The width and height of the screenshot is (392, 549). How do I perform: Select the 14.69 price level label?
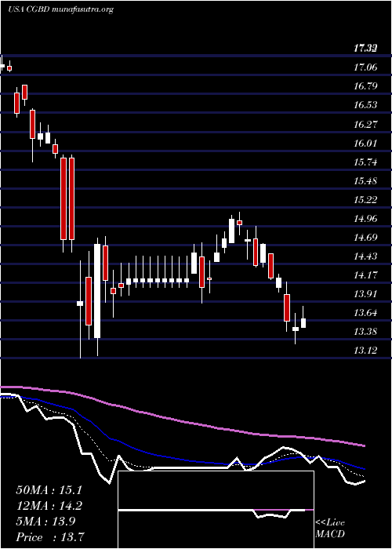pyautogui.click(x=365, y=238)
